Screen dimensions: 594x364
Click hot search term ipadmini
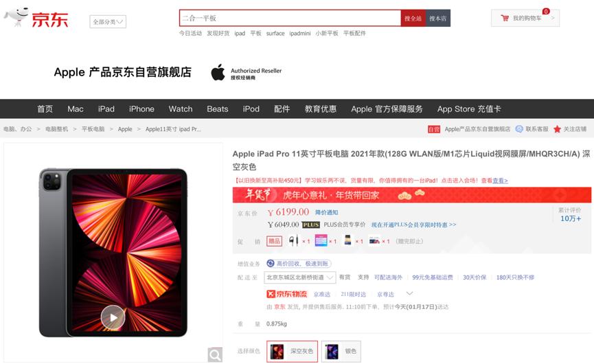point(300,34)
